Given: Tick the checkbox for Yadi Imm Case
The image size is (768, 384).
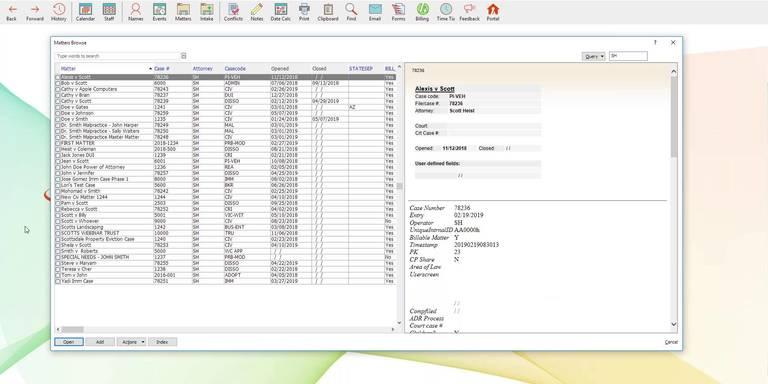Looking at the screenshot, I should coord(58,281).
